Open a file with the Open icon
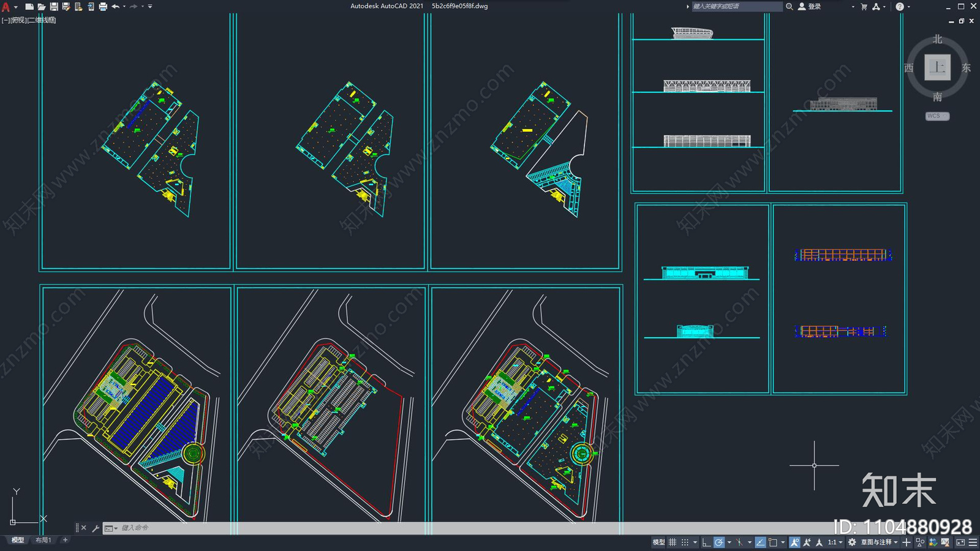 click(x=41, y=7)
